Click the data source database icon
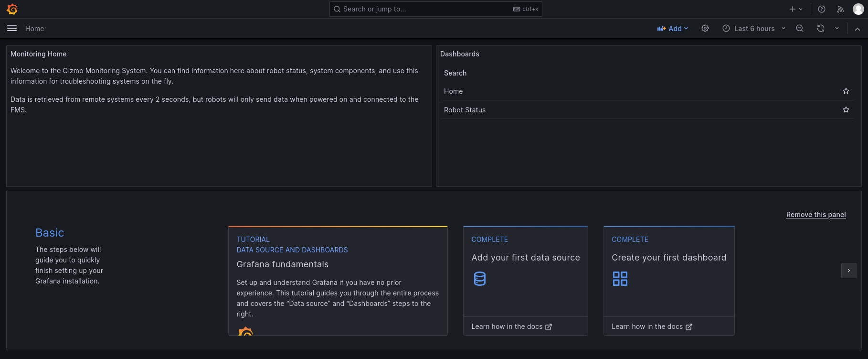This screenshot has height=359, width=868. (480, 279)
